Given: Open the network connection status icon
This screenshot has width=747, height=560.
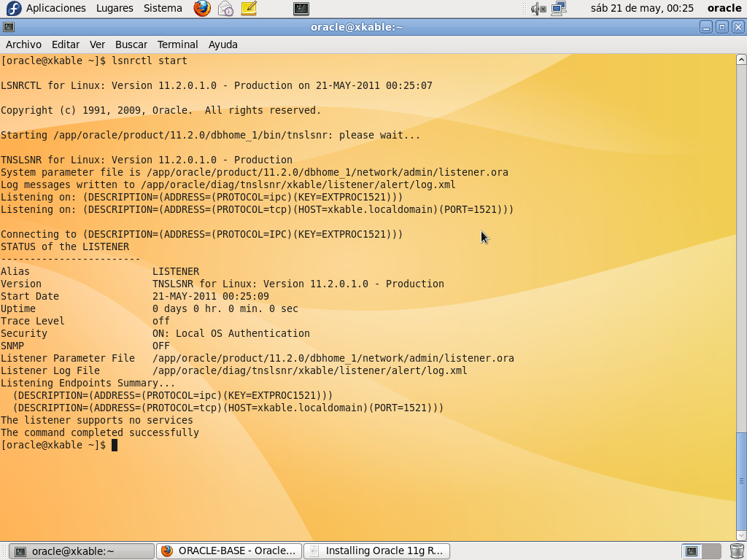Looking at the screenshot, I should point(558,8).
